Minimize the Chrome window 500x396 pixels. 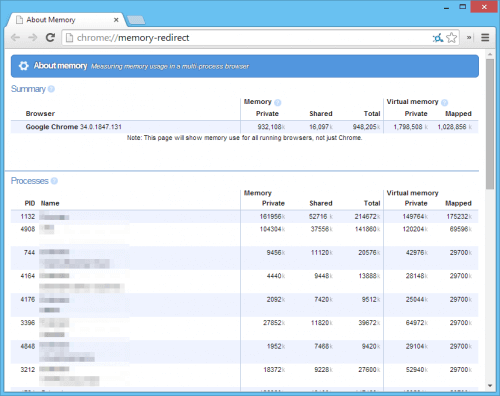coord(446,7)
